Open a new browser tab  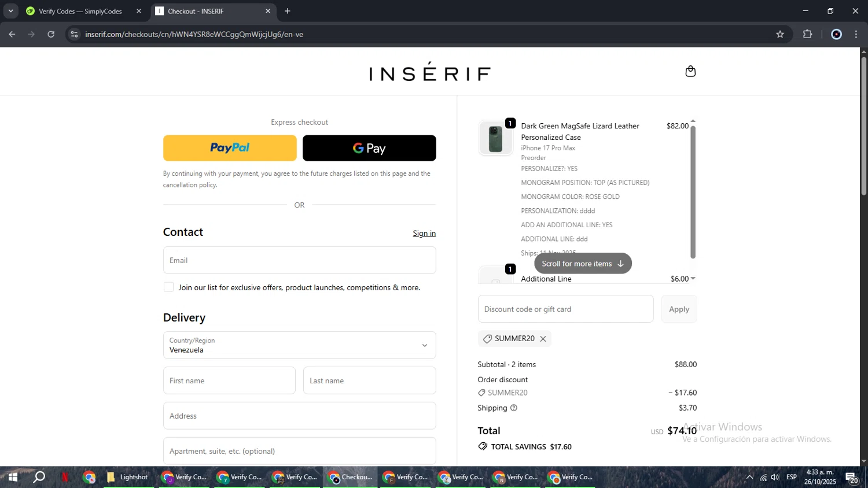(288, 11)
